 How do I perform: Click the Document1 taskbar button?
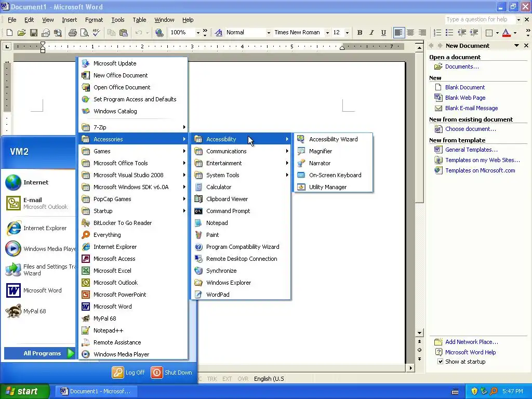96,391
